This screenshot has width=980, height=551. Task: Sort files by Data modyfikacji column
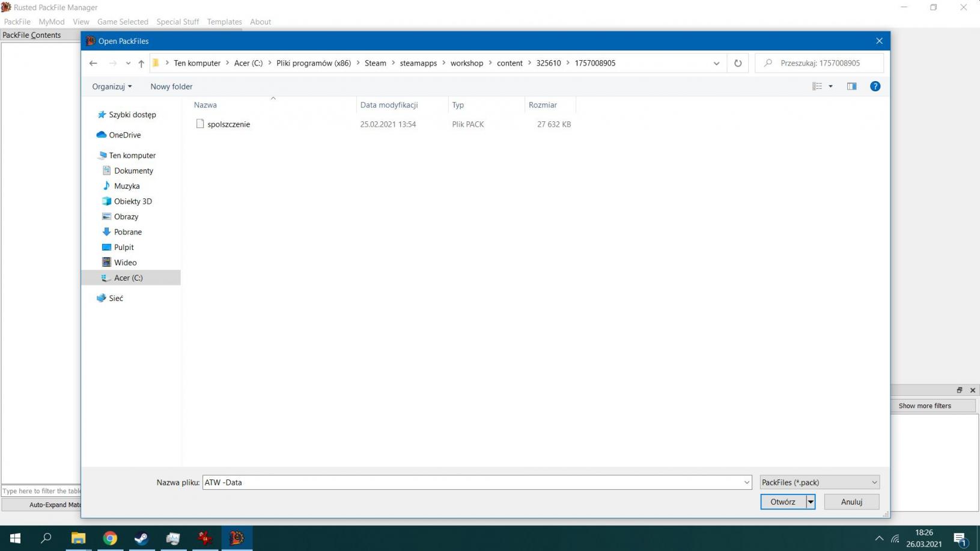[389, 105]
